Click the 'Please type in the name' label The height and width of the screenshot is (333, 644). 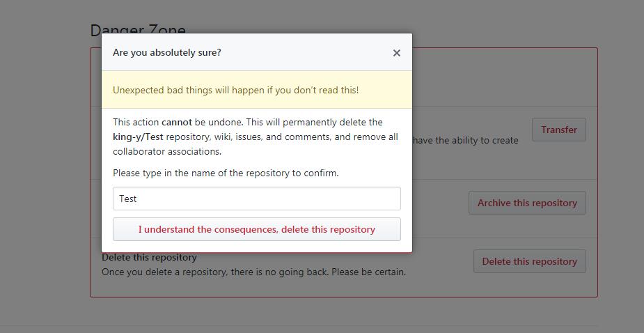tap(226, 173)
